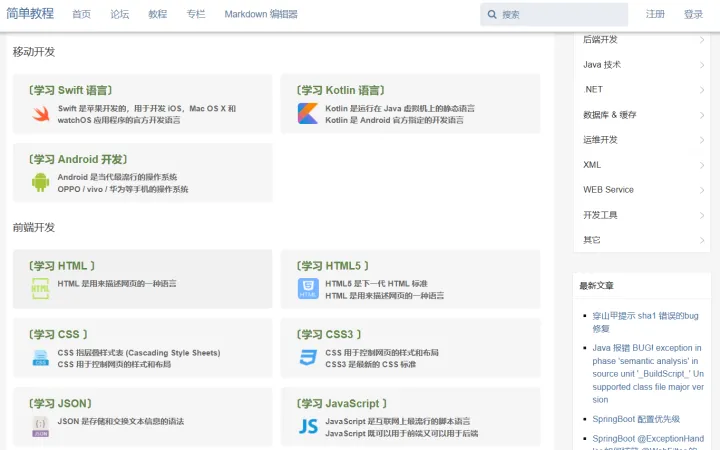Click the JSON file icon
720x450 pixels.
(x=40, y=427)
